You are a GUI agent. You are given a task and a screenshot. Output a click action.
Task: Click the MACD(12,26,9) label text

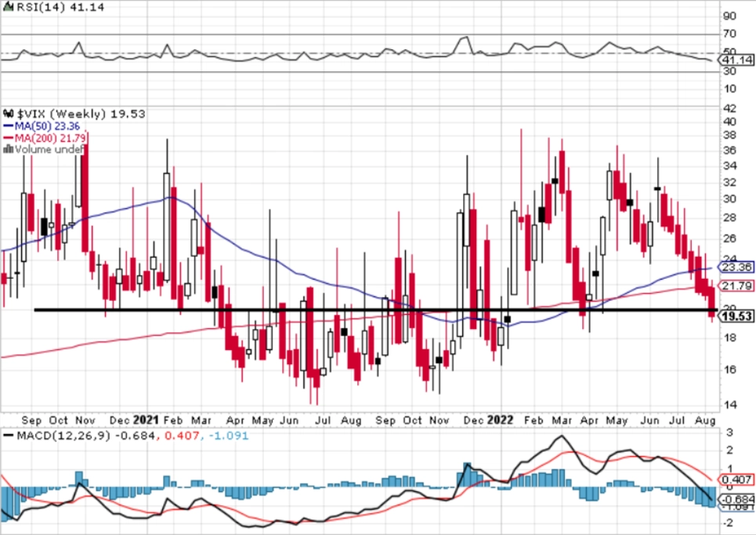pyautogui.click(x=63, y=436)
